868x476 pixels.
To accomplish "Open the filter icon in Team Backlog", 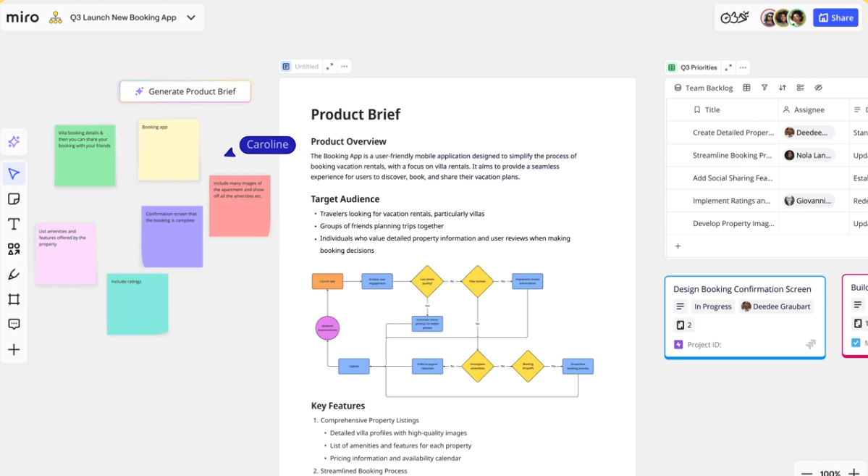I will tap(764, 88).
